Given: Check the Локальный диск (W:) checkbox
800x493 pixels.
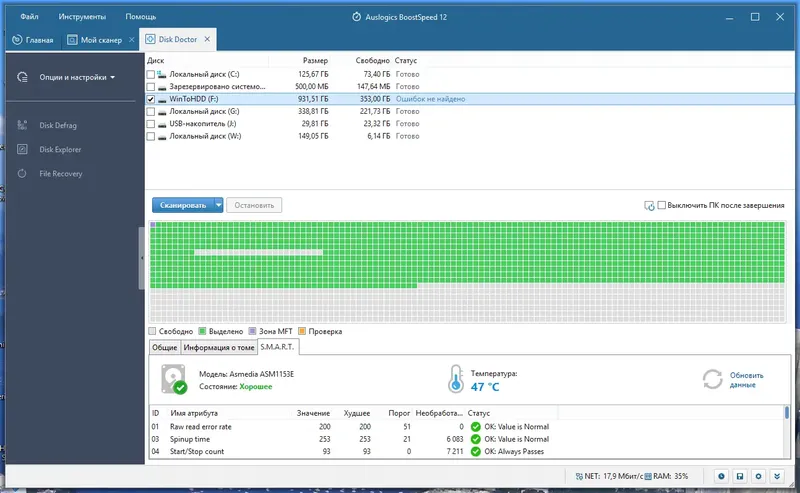Looking at the screenshot, I should point(151,136).
